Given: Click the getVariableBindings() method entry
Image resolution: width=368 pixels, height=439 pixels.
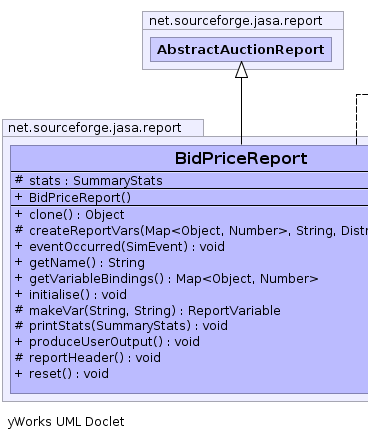Looking at the screenshot, I should [167, 278].
